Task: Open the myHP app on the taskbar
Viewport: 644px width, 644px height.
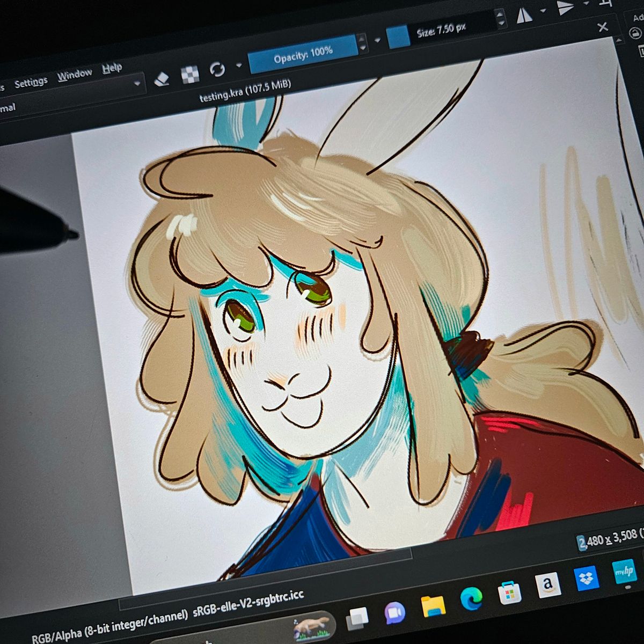Action: (x=625, y=573)
